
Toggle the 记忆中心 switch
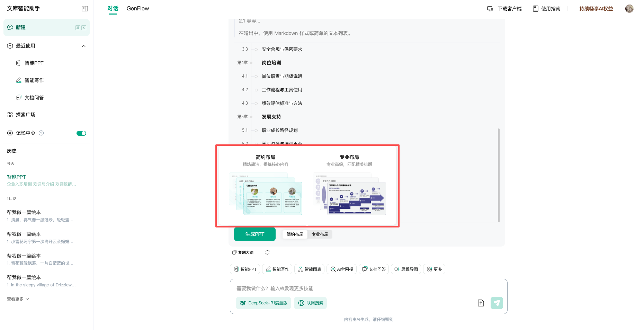[81, 133]
